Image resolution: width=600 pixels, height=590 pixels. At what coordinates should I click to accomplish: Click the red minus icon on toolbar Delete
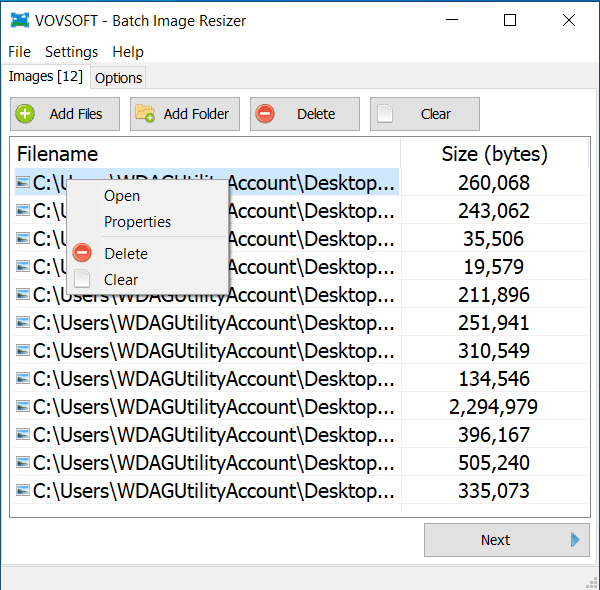point(265,114)
